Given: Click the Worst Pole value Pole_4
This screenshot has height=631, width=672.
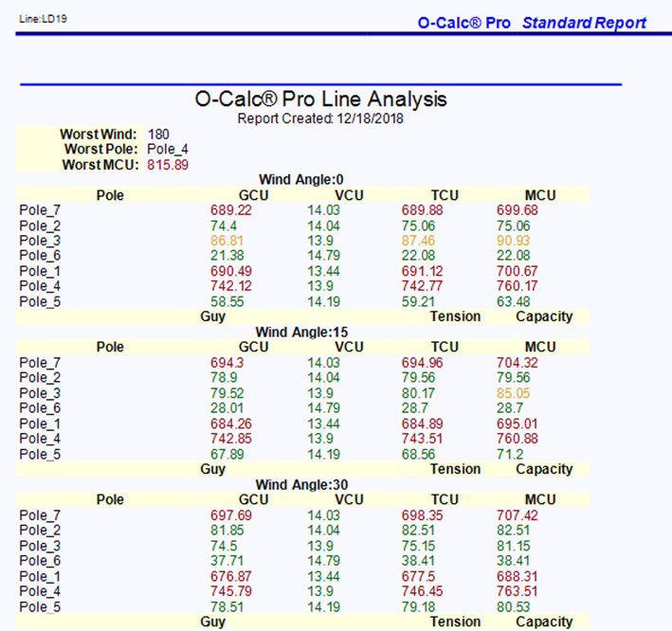Looking at the screenshot, I should click(168, 149).
